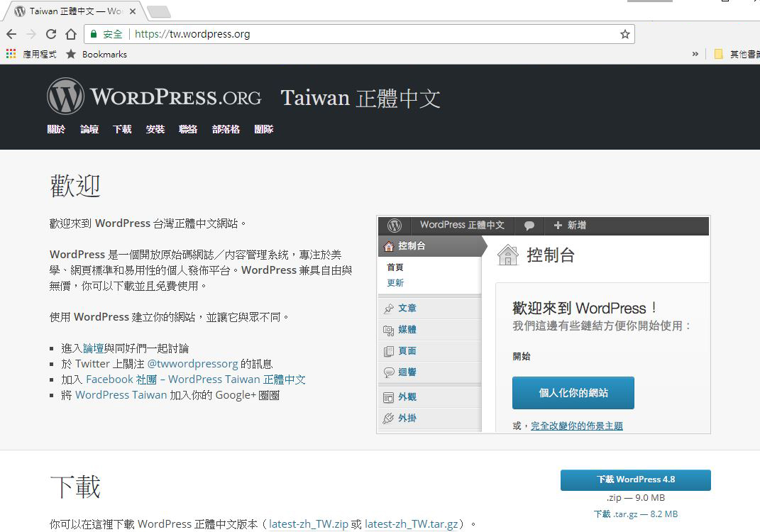
Task: Click the comments bubble icon in admin bar
Action: pos(529,226)
